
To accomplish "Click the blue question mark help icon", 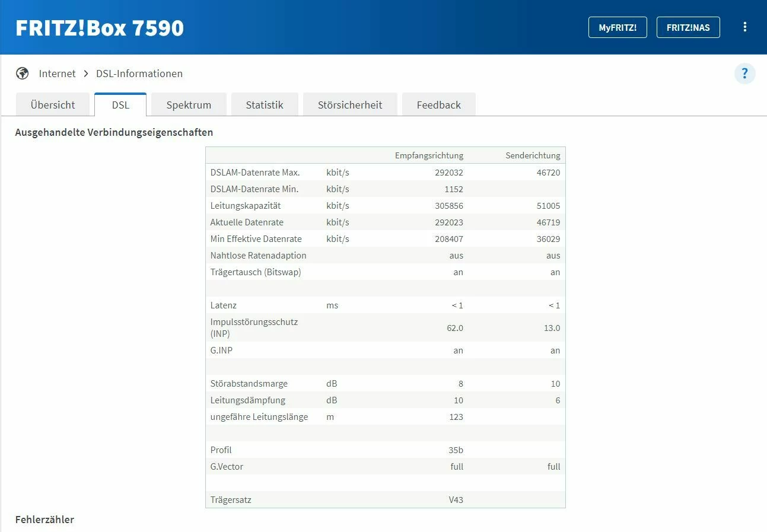I will point(745,74).
